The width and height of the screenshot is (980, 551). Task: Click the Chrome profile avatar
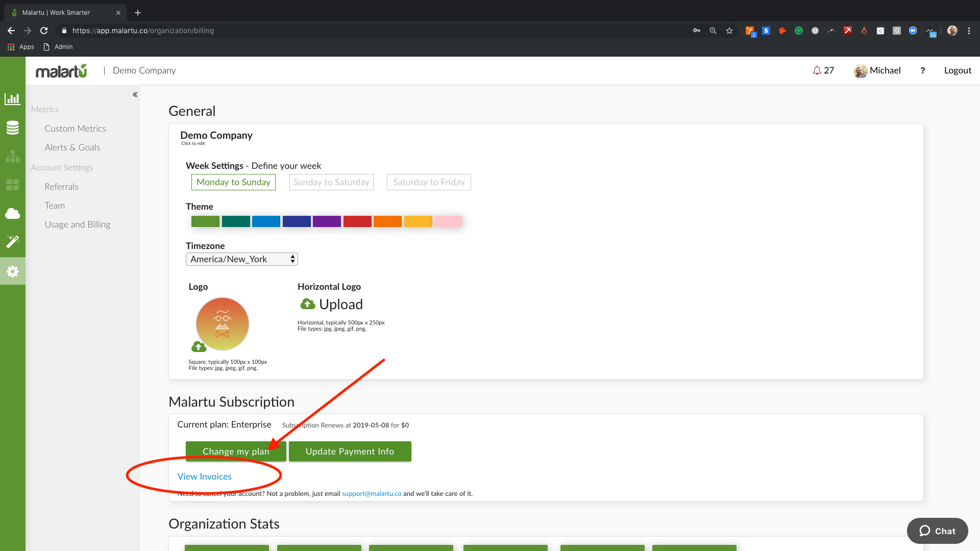[952, 31]
